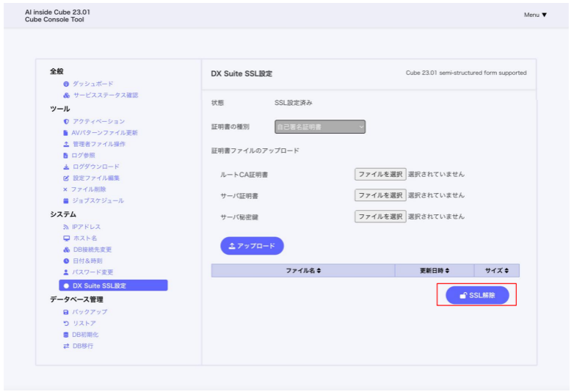Choose file for ルートCA証明書
The width and height of the screenshot is (574, 392).
point(379,174)
